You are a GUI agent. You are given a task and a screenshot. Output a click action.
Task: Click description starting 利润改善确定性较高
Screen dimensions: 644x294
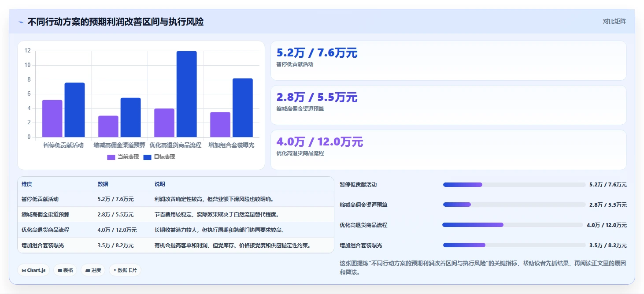click(215, 199)
